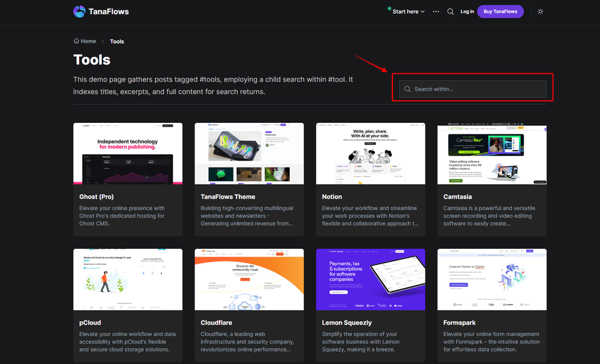Click the Lemon Squeezly purple thumbnail
Image resolution: width=600 pixels, height=364 pixels.
click(x=370, y=279)
